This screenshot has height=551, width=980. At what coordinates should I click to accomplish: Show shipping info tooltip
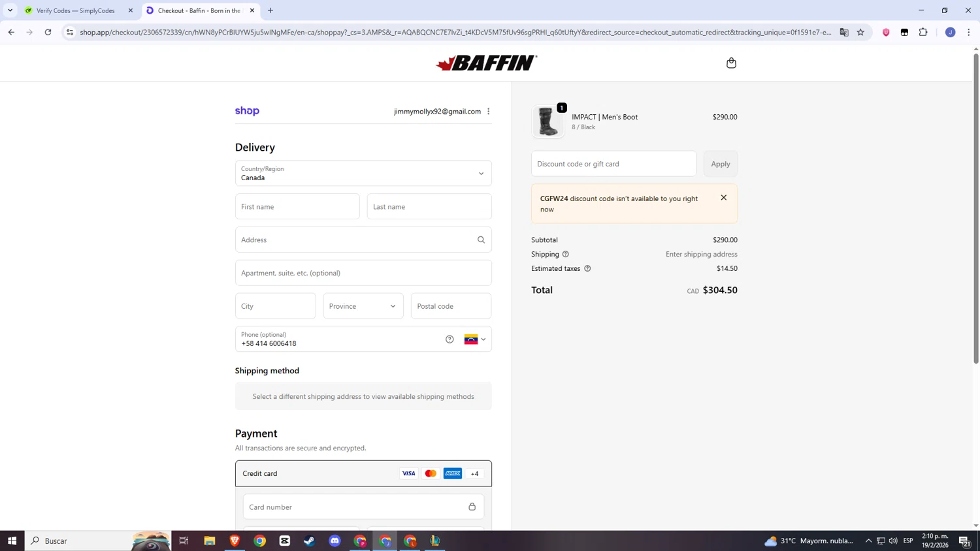coord(566,254)
